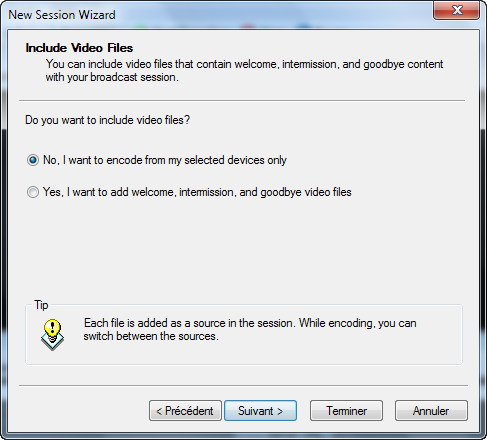487x440 pixels.
Task: Click the horizontal separator above the wizard buttons
Action: point(243,386)
